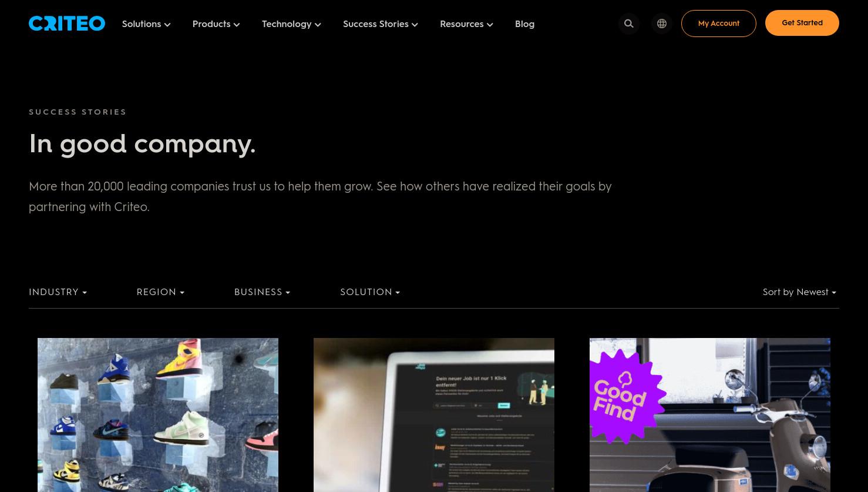Click the chevron beside Technology
This screenshot has height=492, width=868.
318,25
